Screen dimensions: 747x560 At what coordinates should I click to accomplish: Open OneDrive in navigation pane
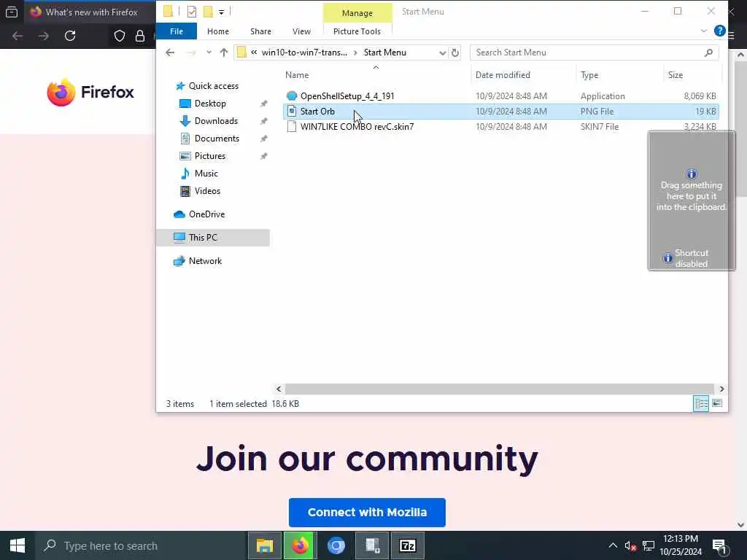[x=206, y=214]
